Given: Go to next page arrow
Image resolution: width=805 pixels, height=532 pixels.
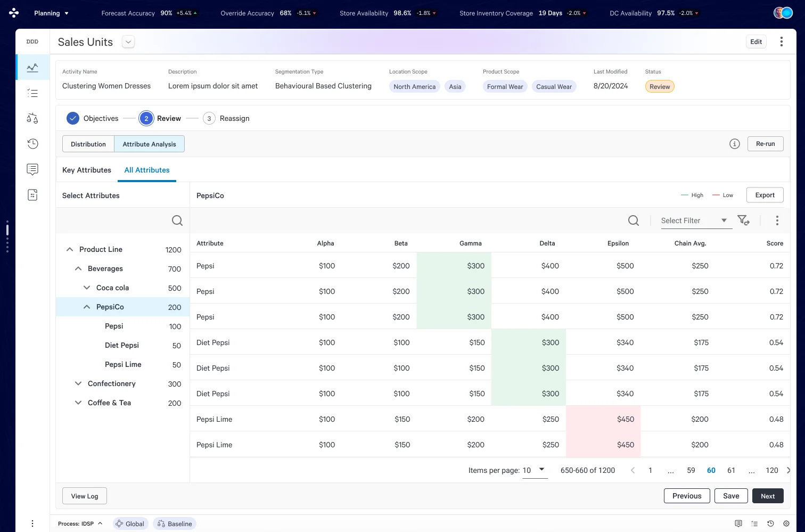Looking at the screenshot, I should tap(788, 470).
